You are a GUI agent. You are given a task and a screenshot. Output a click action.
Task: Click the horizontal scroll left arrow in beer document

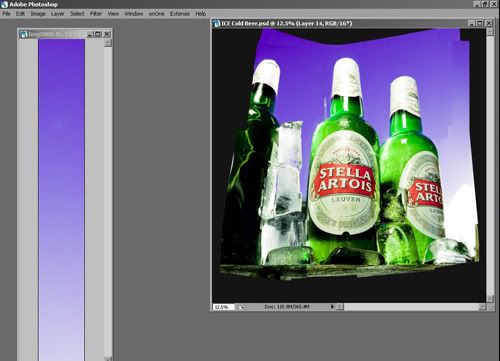339,307
